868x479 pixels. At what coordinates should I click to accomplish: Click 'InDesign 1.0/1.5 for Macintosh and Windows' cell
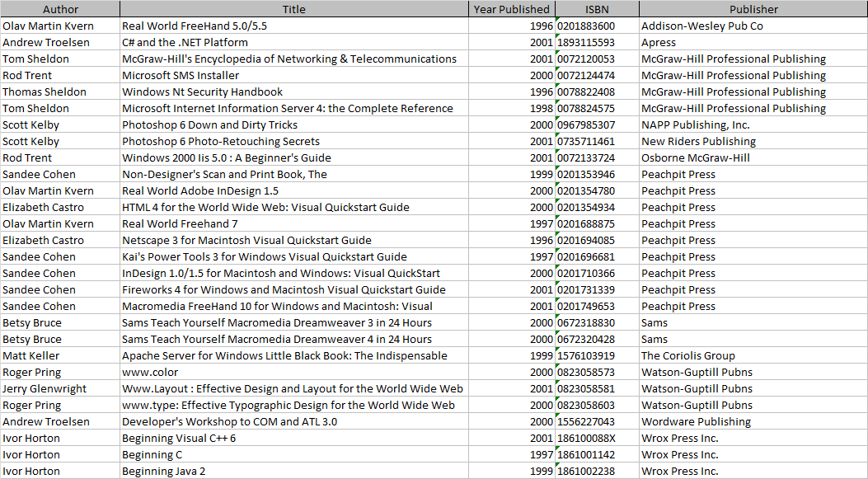click(x=294, y=273)
